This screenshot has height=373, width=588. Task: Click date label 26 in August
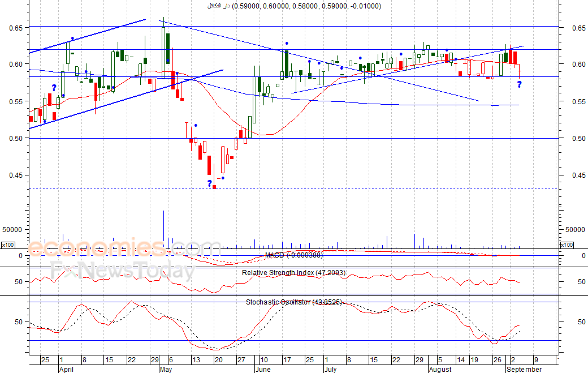coord(497,360)
